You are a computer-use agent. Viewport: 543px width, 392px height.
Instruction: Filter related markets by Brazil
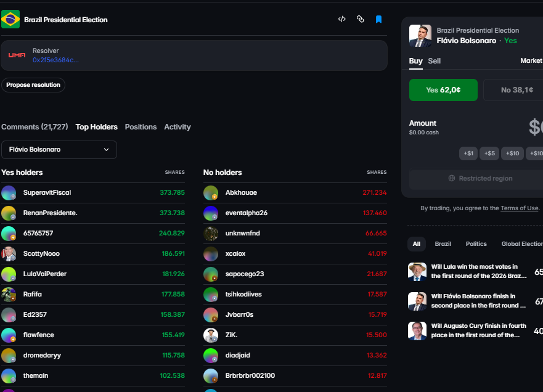pyautogui.click(x=443, y=244)
